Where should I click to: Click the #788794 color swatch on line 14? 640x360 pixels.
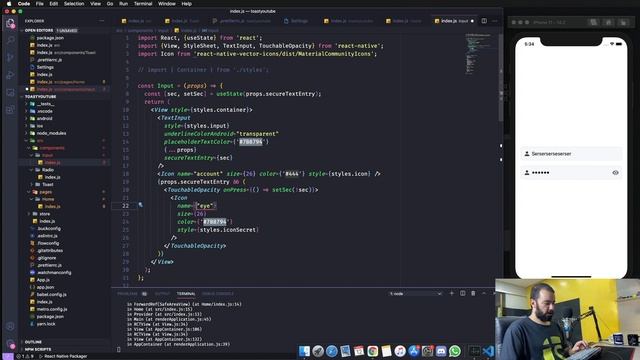pyautogui.click(x=251, y=142)
